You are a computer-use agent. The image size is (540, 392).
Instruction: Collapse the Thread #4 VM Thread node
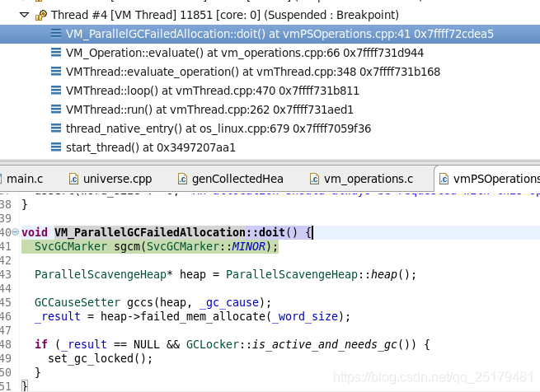(24, 15)
